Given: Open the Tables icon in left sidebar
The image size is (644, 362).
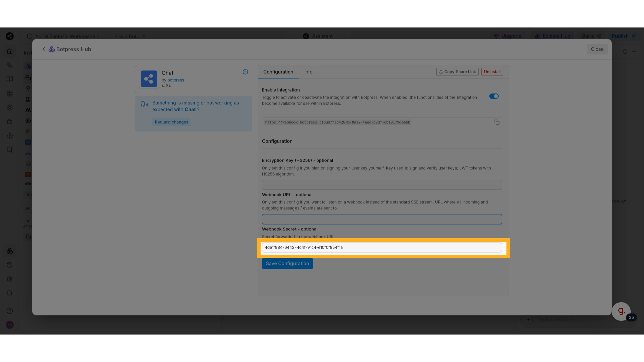Looking at the screenshot, I should (10, 93).
